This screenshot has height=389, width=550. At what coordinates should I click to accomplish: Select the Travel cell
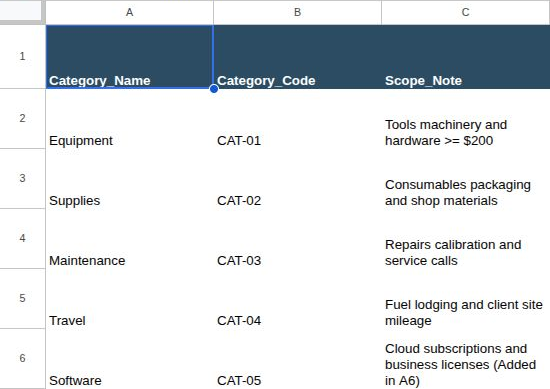click(129, 299)
